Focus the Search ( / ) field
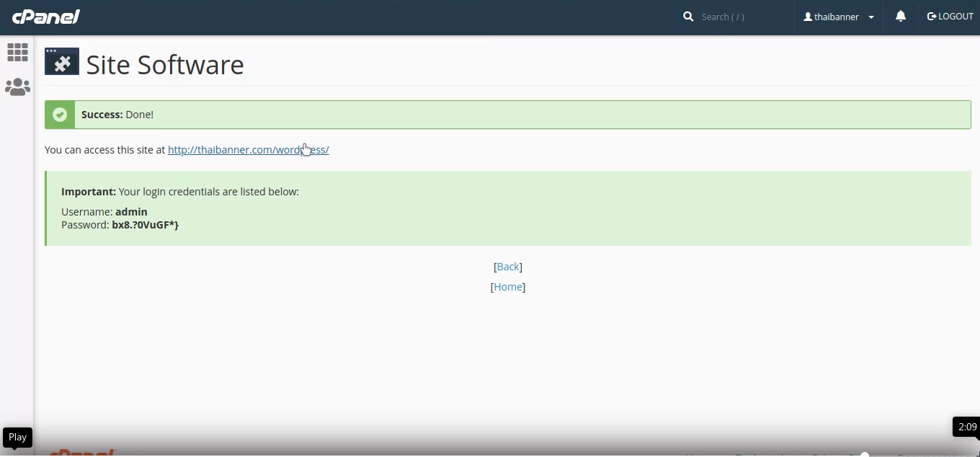Viewport: 980px width, 457px height. pyautogui.click(x=742, y=17)
